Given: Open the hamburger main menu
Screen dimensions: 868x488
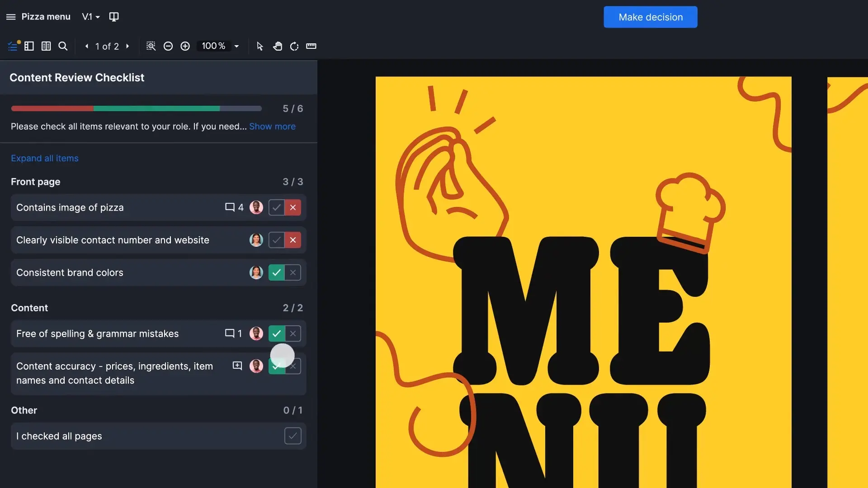Looking at the screenshot, I should click(11, 17).
